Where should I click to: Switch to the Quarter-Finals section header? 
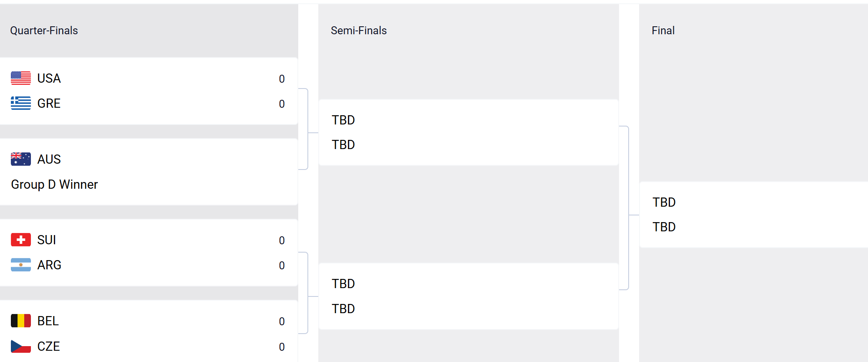[44, 30]
